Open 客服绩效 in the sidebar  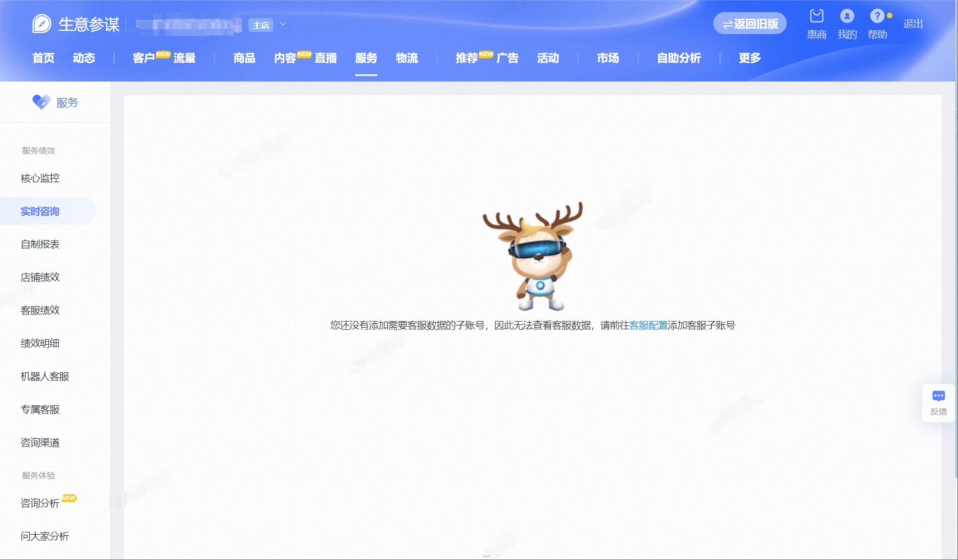click(x=40, y=310)
